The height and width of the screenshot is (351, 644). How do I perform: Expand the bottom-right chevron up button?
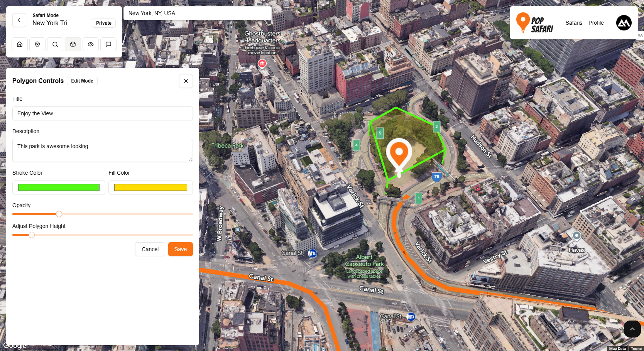point(632,329)
